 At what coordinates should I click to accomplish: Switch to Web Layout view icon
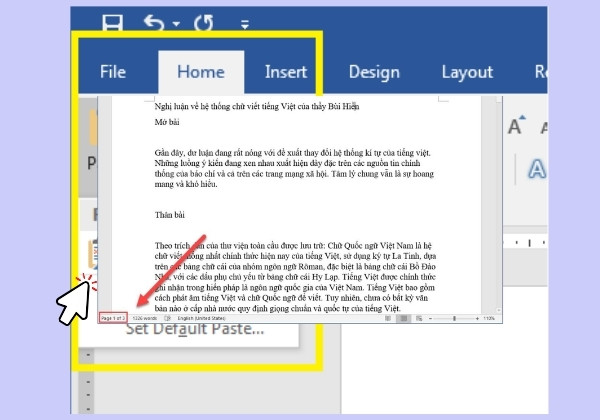click(419, 318)
